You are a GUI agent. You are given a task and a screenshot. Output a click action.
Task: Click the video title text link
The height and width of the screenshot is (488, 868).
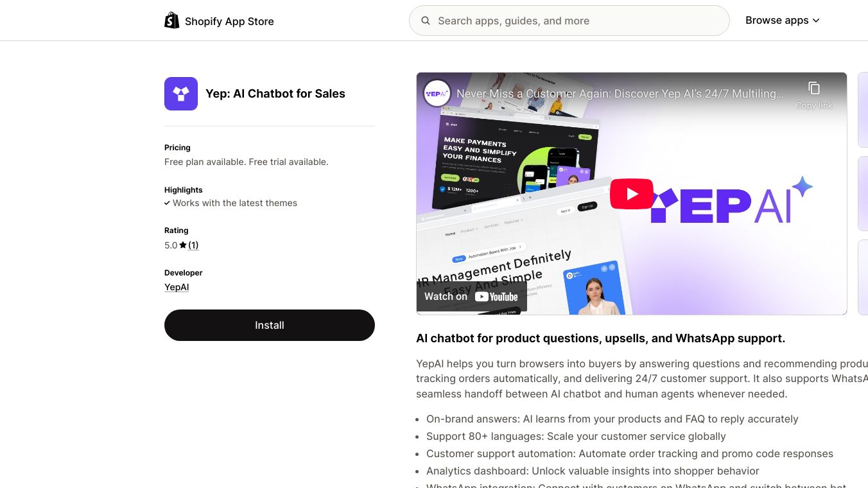point(620,94)
